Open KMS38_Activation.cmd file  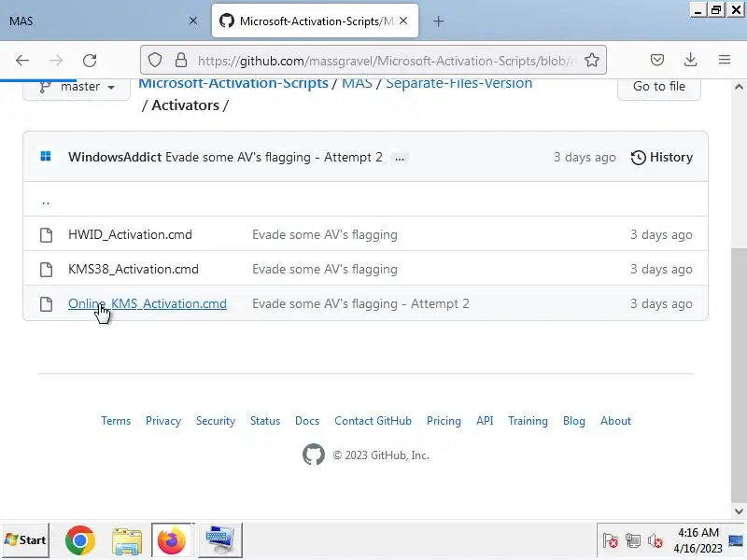[x=134, y=269]
